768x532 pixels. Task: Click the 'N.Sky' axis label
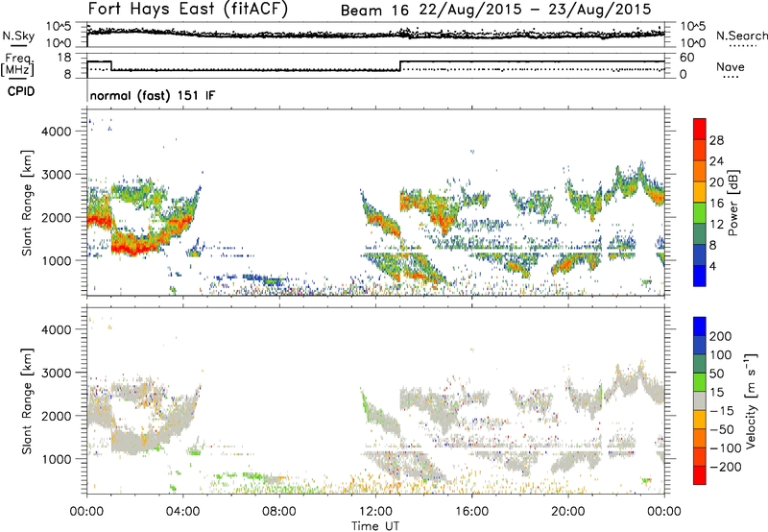click(x=18, y=36)
